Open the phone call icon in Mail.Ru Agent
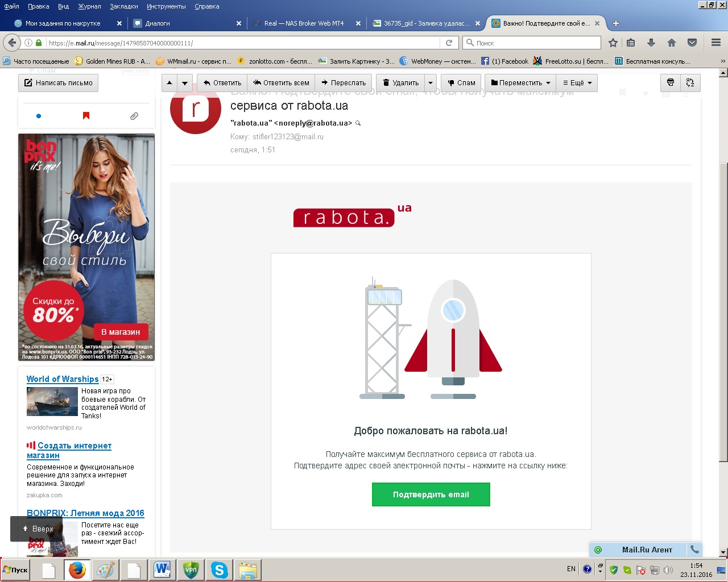The width and height of the screenshot is (728, 582). pos(694,550)
